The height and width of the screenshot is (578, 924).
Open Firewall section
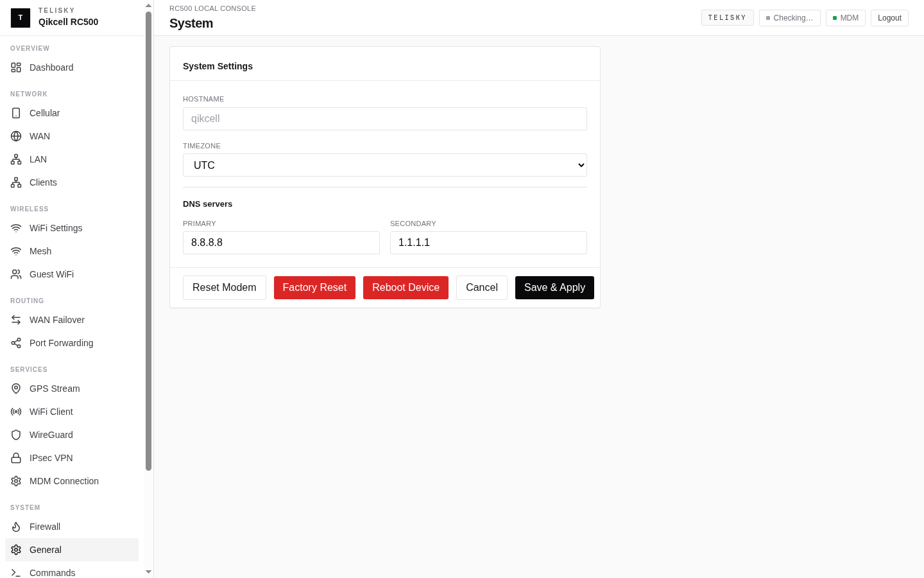[72, 527]
